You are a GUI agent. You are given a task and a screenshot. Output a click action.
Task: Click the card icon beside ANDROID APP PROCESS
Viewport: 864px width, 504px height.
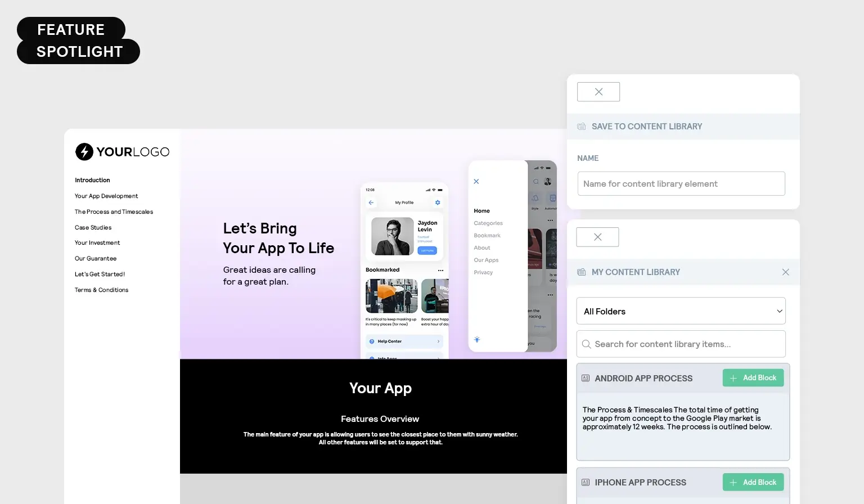[x=586, y=378]
